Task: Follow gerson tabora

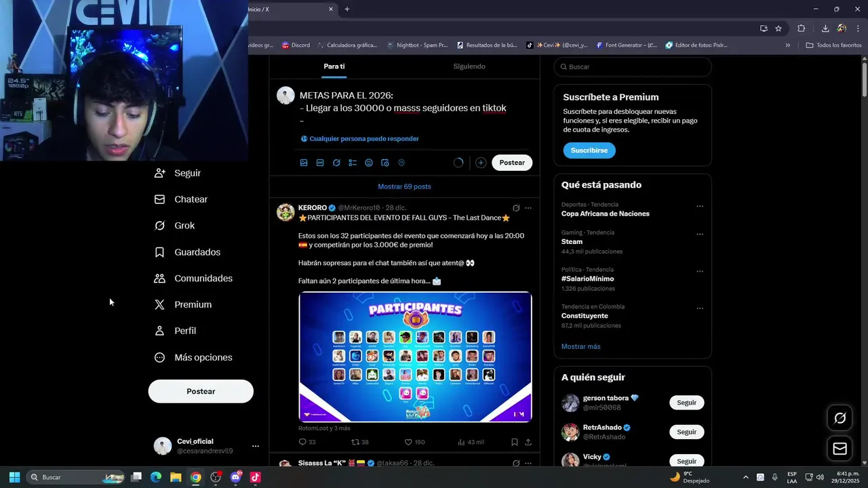Action: pyautogui.click(x=686, y=403)
